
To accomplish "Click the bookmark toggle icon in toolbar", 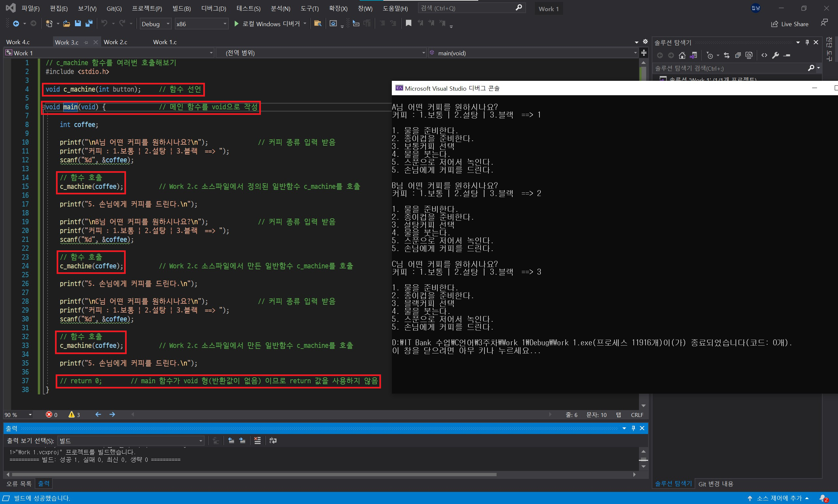I will click(x=408, y=24).
